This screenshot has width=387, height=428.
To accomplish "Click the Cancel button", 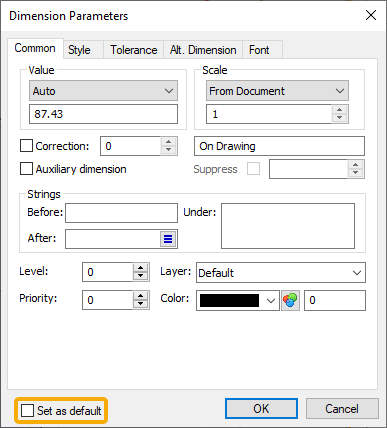I will pyautogui.click(x=342, y=409).
